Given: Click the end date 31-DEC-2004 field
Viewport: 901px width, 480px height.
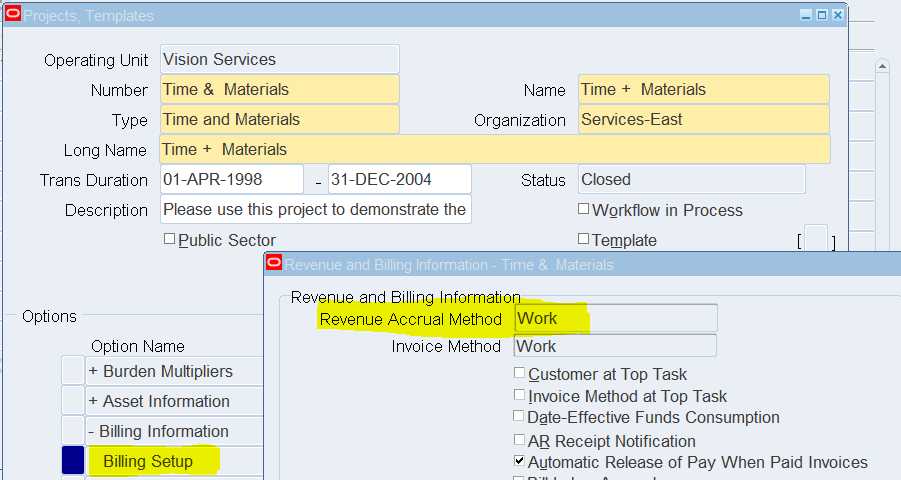Looking at the screenshot, I should click(400, 179).
